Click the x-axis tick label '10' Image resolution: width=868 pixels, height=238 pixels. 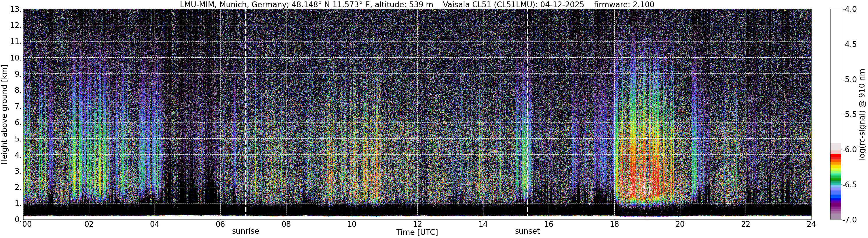point(352,224)
